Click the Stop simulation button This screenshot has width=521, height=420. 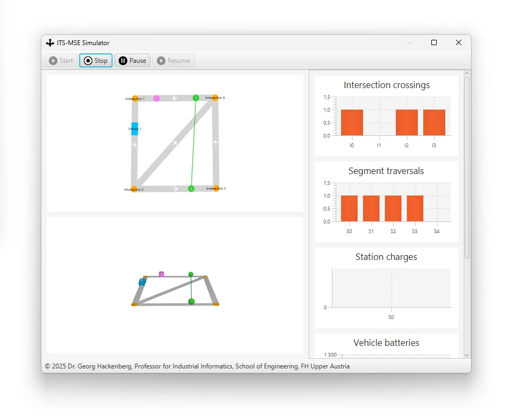pyautogui.click(x=96, y=61)
